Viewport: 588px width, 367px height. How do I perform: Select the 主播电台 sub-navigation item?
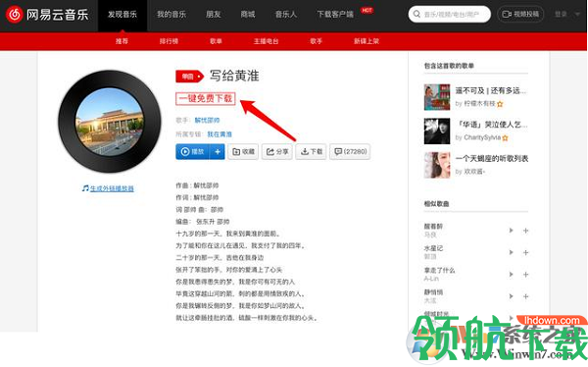point(266,41)
